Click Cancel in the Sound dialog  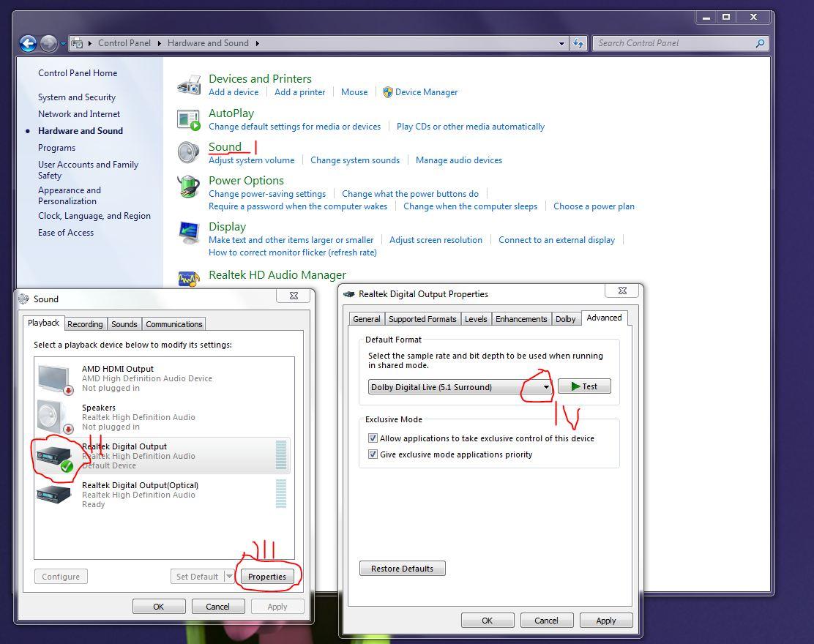coord(217,606)
